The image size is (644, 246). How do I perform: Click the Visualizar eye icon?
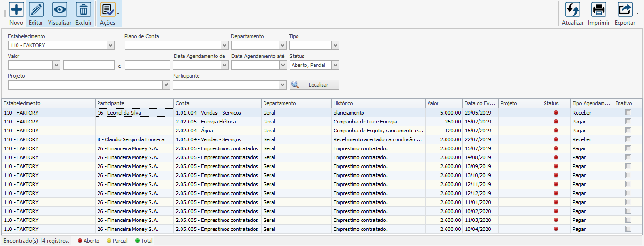point(59,10)
